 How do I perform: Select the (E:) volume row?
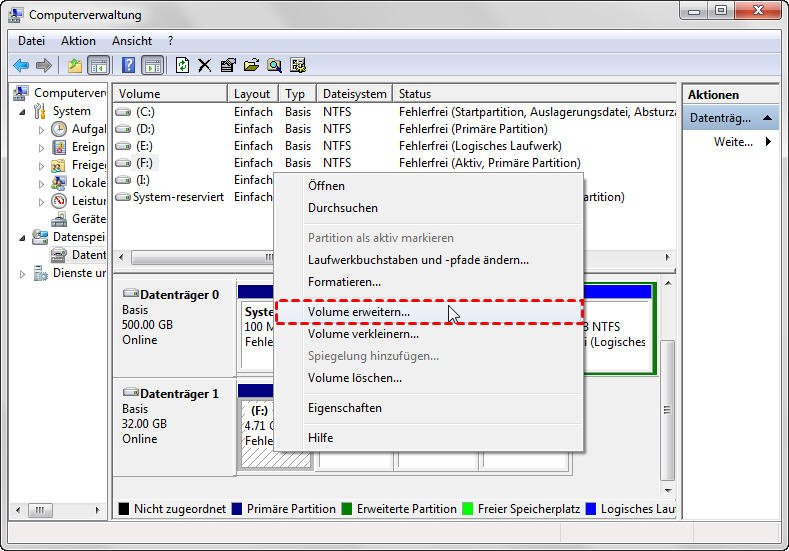394,146
